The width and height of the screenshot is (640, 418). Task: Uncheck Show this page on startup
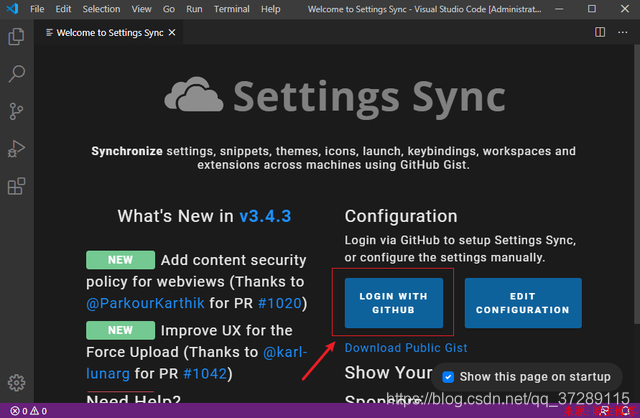point(448,377)
